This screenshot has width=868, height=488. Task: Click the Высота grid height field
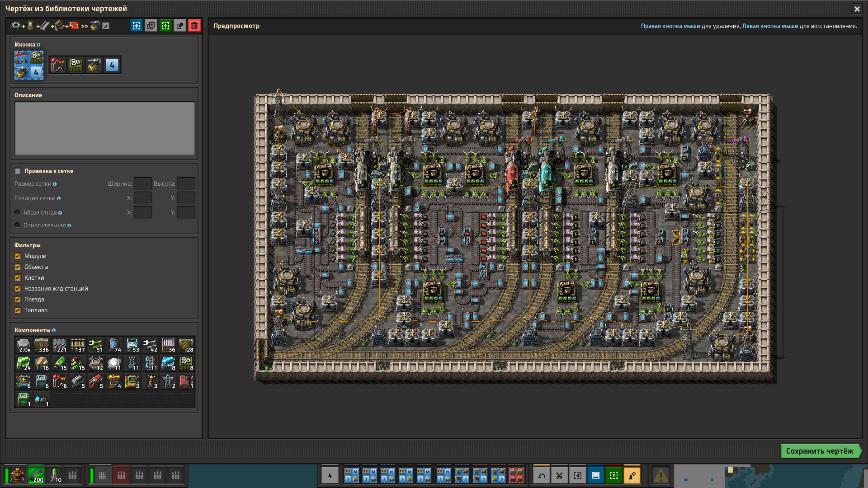pos(186,184)
